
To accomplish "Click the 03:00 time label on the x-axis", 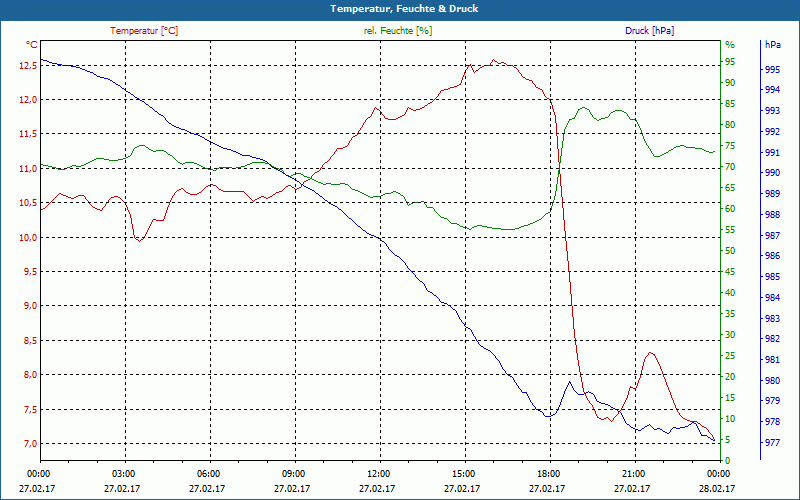I will coord(122,473).
